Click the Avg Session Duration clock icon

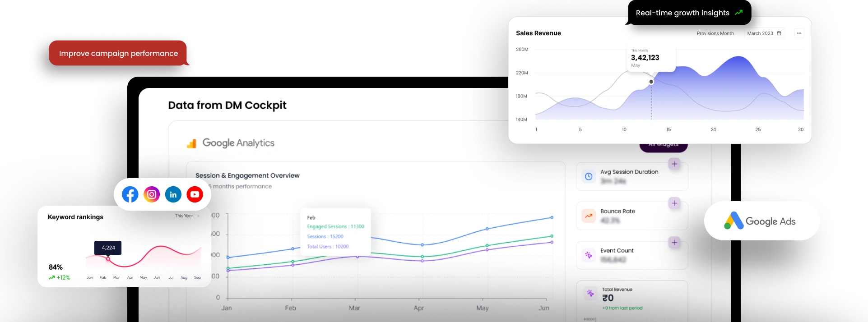point(589,176)
